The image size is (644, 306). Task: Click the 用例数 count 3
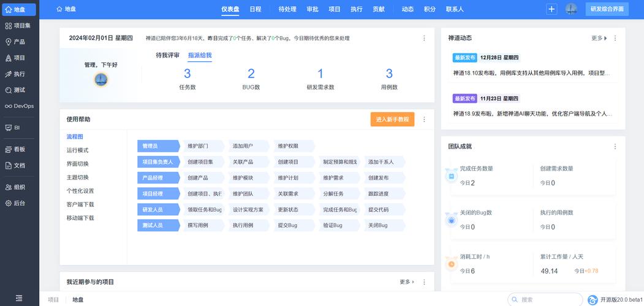(x=389, y=74)
